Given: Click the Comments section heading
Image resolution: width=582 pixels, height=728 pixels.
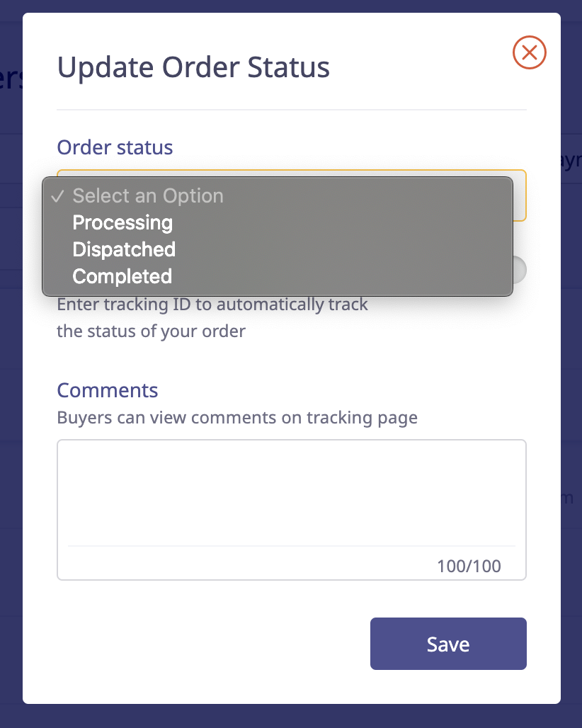Looking at the screenshot, I should tap(107, 390).
